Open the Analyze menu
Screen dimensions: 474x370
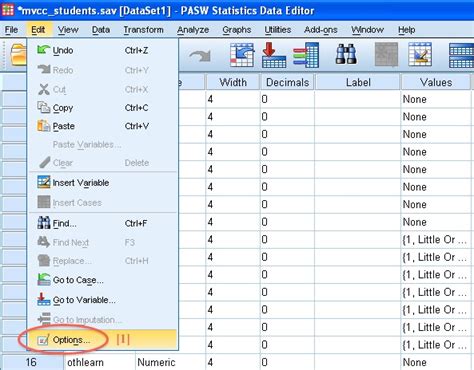point(193,30)
